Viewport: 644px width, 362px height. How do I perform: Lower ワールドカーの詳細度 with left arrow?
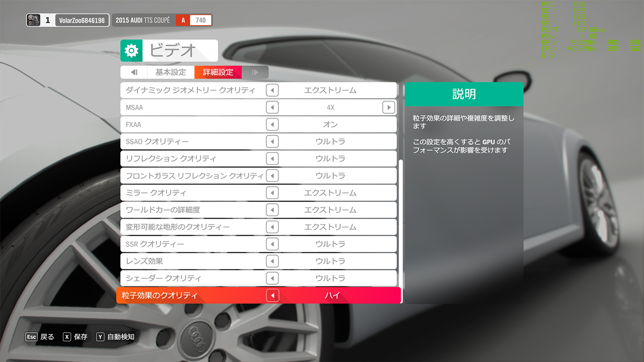(272, 210)
